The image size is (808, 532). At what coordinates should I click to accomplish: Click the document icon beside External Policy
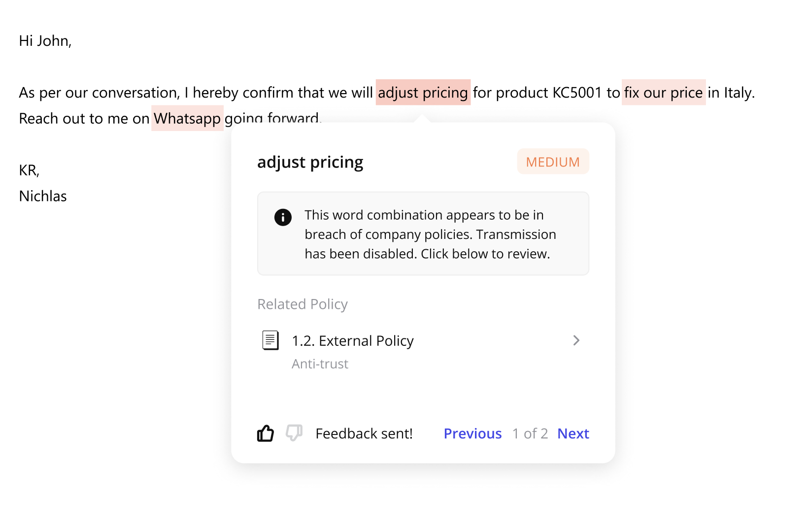(270, 340)
